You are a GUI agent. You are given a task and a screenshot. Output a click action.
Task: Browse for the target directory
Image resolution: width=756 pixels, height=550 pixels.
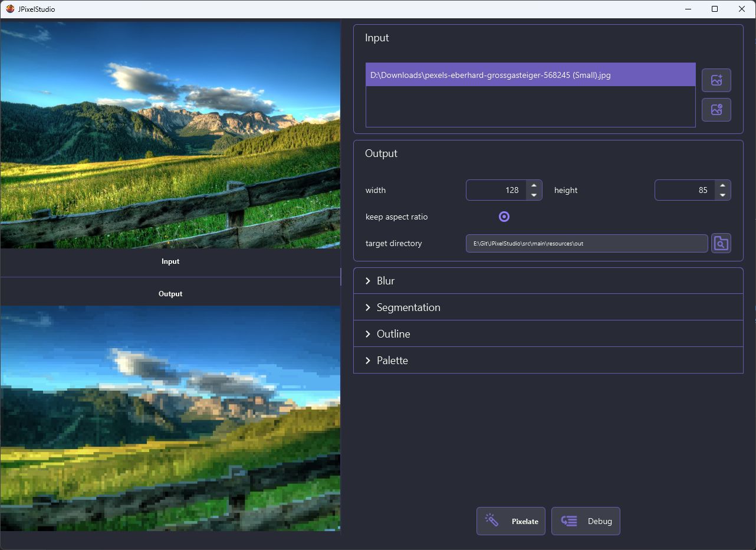tap(721, 243)
